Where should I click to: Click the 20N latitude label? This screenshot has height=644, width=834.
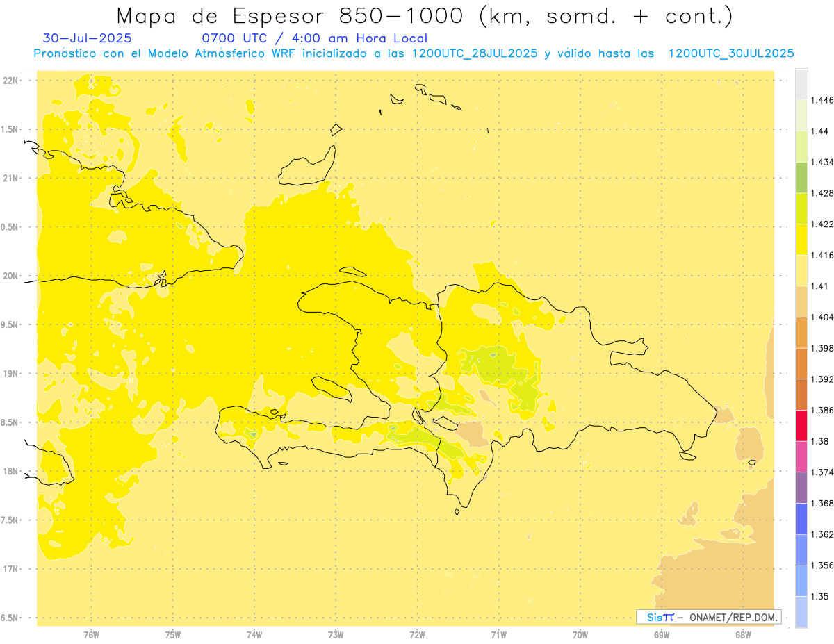coord(10,276)
